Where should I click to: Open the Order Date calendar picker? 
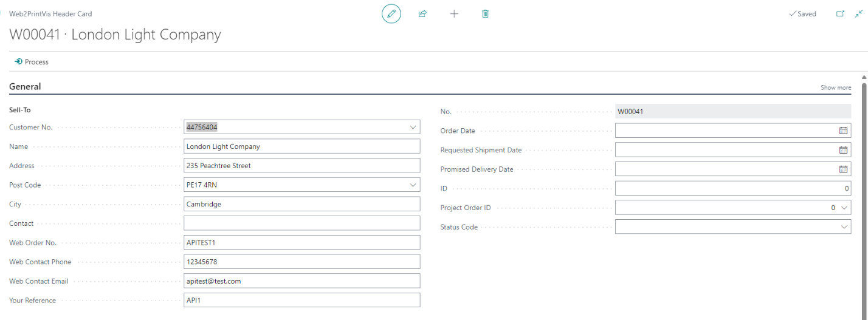(843, 131)
